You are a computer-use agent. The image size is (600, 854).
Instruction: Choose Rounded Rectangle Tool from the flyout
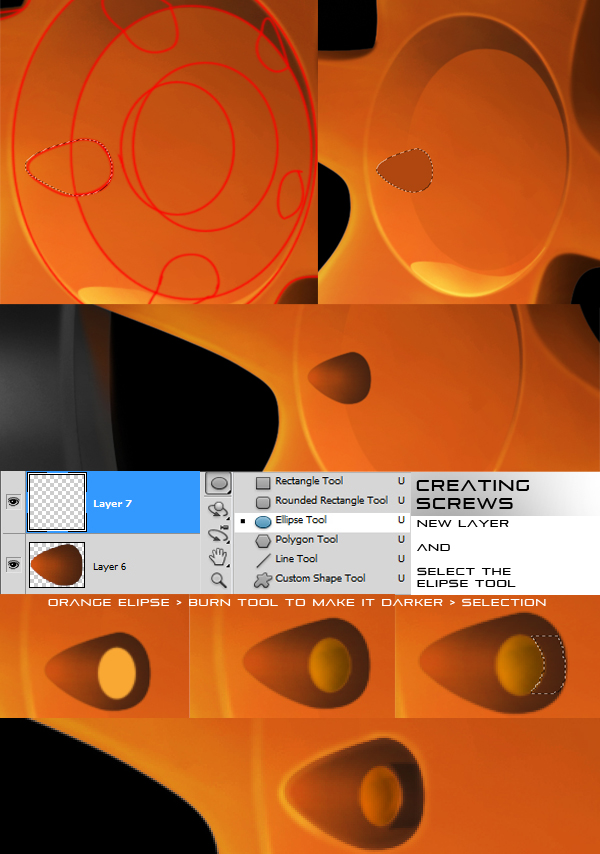[x=322, y=501]
